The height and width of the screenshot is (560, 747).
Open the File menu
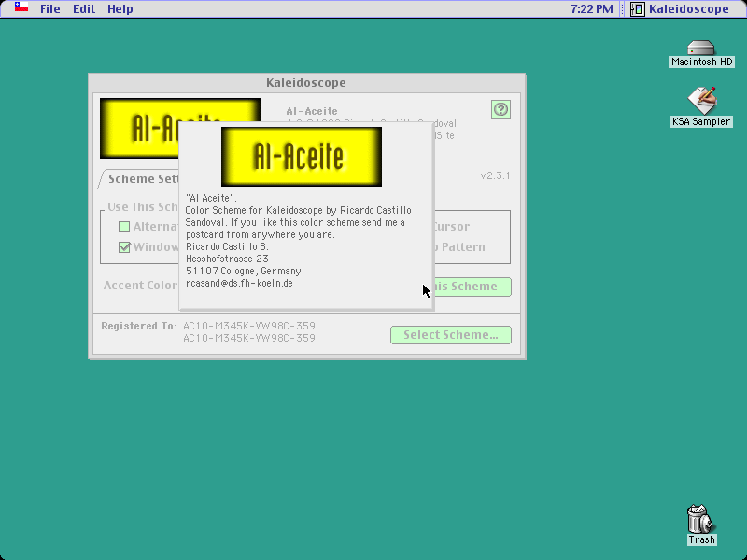50,9
